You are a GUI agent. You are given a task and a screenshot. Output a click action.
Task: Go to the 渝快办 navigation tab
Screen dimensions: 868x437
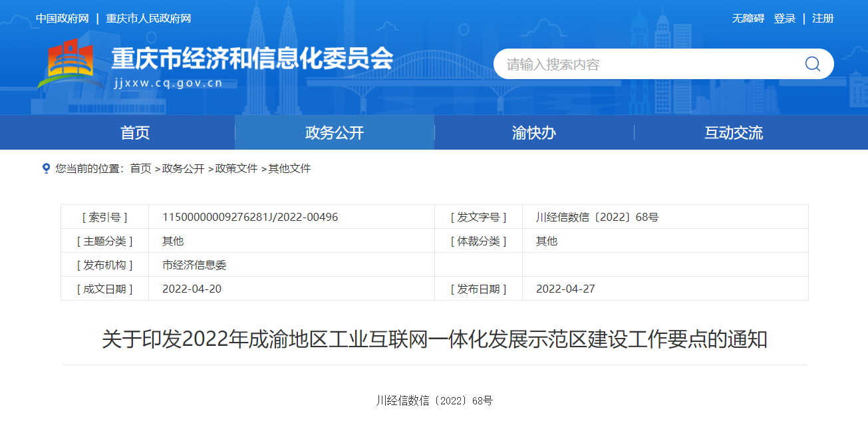point(534,132)
